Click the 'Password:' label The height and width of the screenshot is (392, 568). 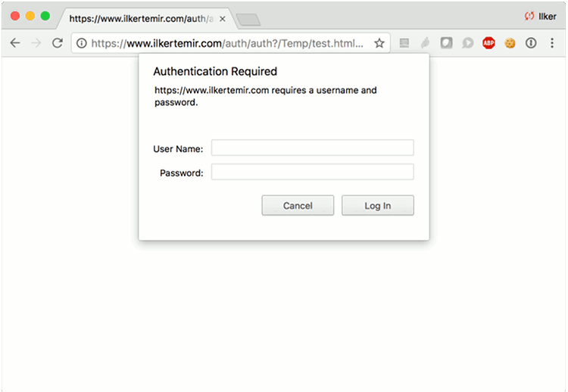pos(182,173)
